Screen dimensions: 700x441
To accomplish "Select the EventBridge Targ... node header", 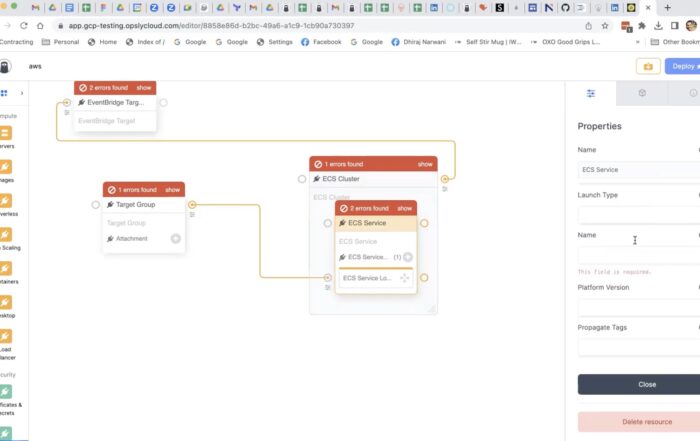I will tap(115, 103).
